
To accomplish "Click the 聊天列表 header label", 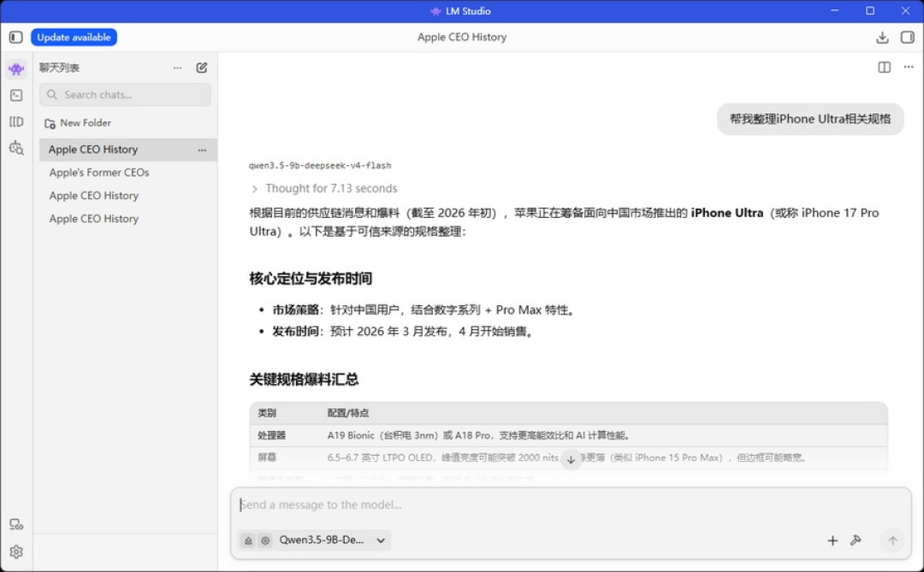I will coord(59,68).
